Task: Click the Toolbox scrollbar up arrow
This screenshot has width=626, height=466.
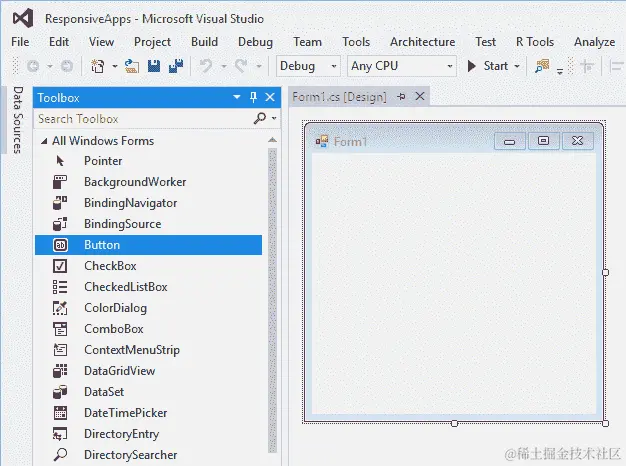Action: [272, 140]
